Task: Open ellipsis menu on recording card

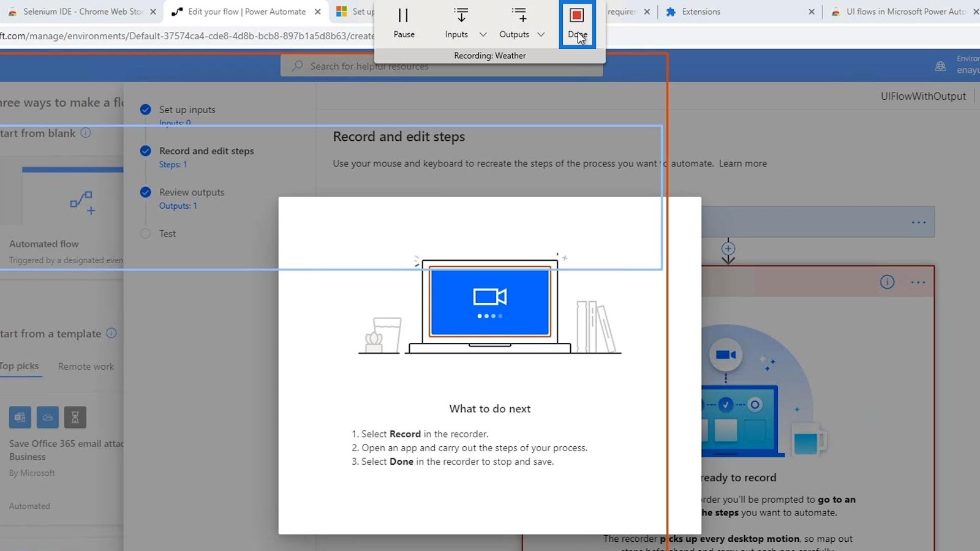Action: [x=918, y=282]
